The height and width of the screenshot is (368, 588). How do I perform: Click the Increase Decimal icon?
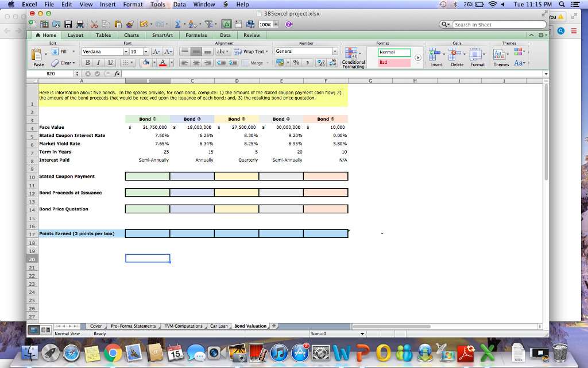(320, 63)
